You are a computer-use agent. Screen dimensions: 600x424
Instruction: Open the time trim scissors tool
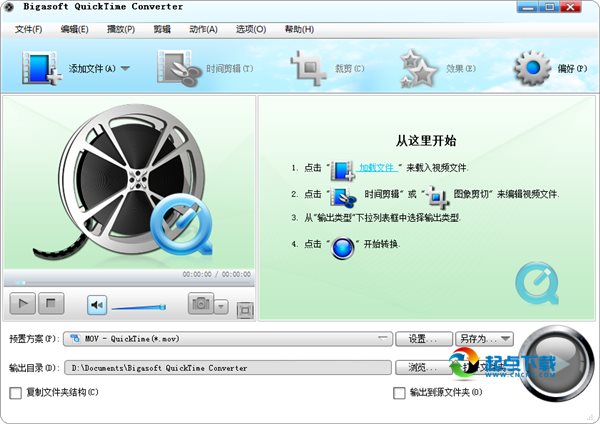click(179, 68)
